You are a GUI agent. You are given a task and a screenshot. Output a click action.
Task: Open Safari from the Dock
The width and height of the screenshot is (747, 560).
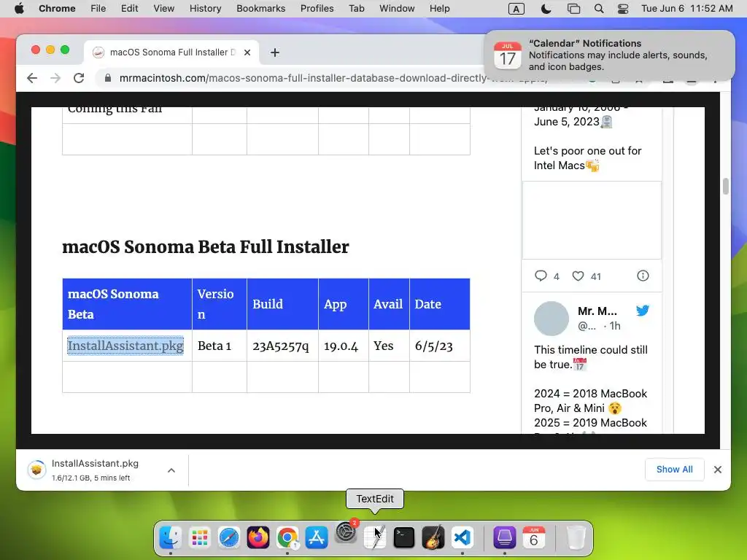(x=229, y=537)
